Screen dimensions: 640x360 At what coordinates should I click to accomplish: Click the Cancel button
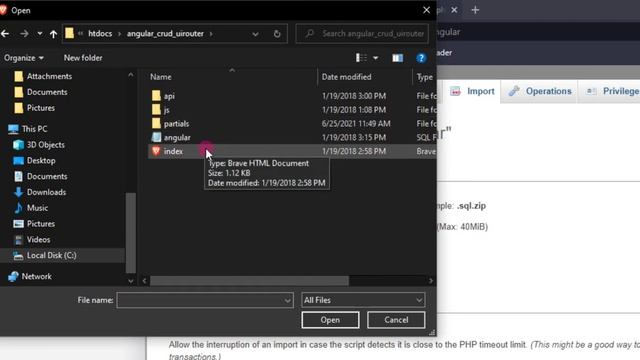click(x=396, y=320)
